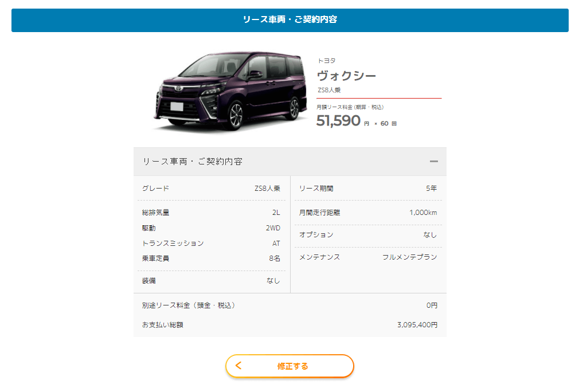Click the リース期間 5年 row
Viewport: 579px width, 392px height.
(368, 188)
